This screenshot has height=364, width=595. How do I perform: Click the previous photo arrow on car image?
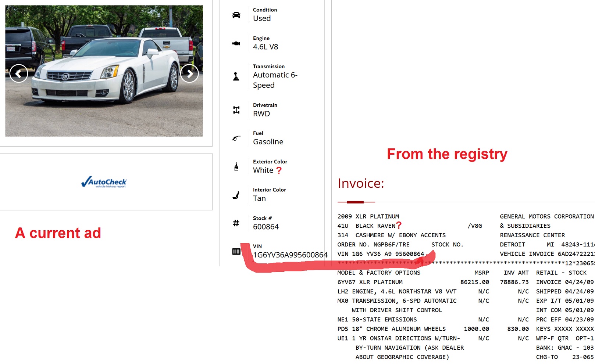point(19,73)
